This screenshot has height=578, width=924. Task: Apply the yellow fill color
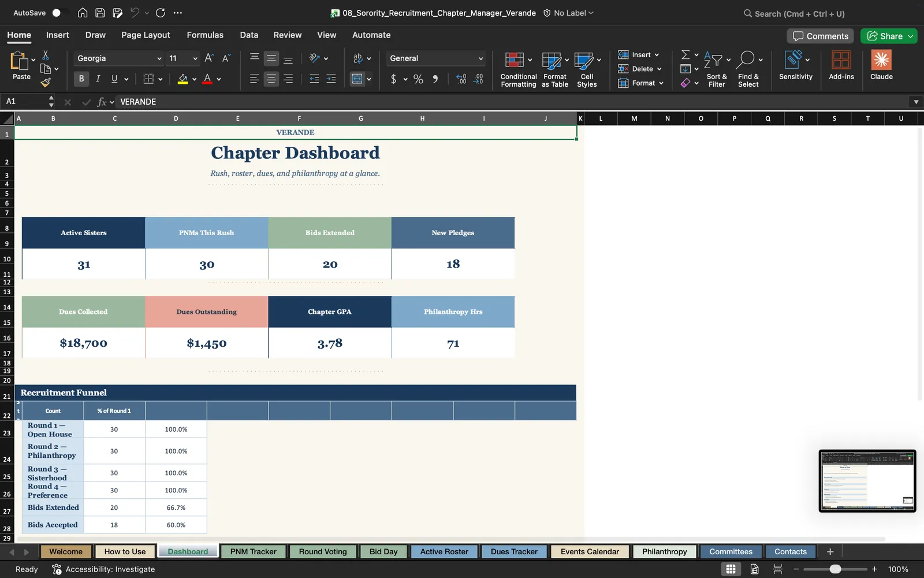[182, 79]
